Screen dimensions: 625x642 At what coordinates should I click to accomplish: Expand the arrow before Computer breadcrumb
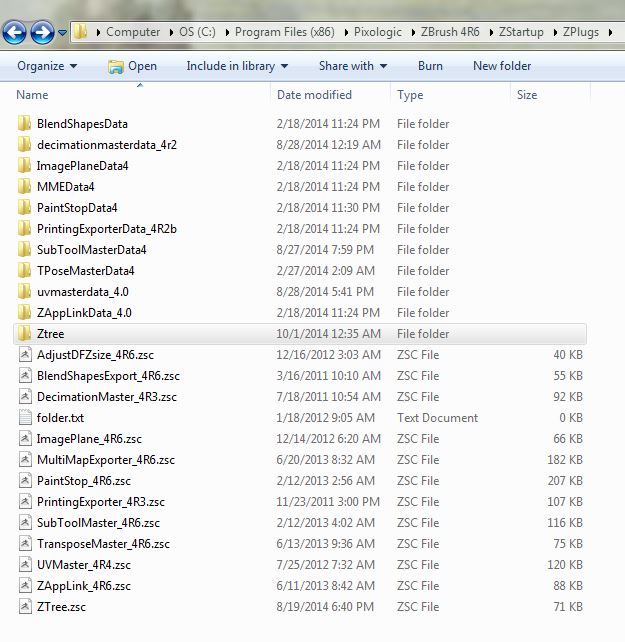98,32
